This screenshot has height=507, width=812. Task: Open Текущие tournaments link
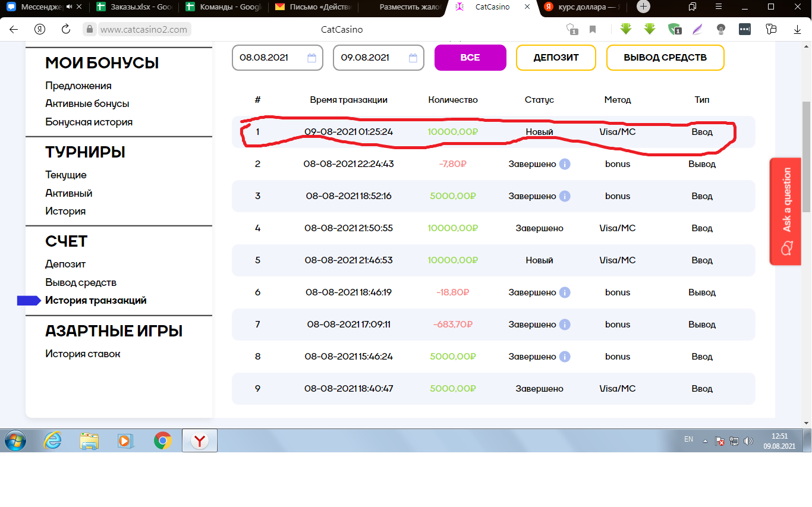click(66, 175)
